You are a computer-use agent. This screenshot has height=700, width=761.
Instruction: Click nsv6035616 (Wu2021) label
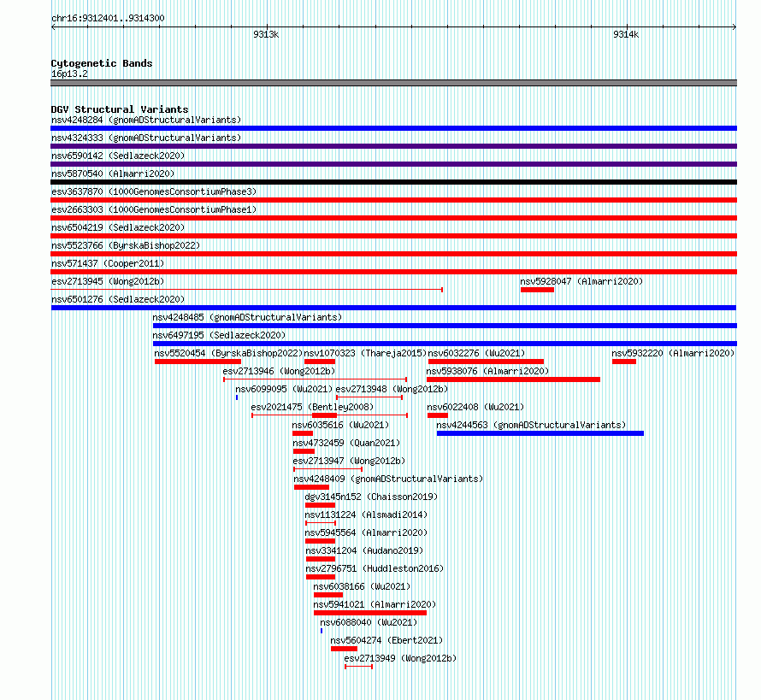pos(340,425)
